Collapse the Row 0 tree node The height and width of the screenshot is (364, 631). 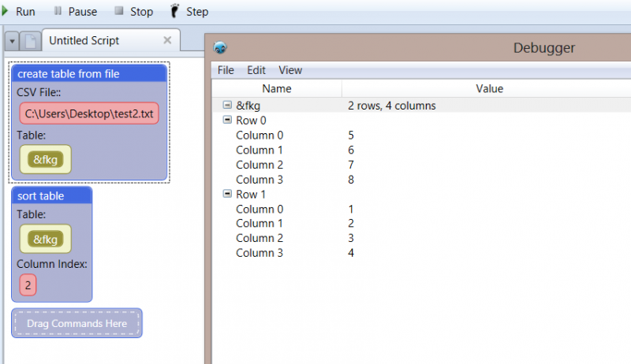(227, 120)
